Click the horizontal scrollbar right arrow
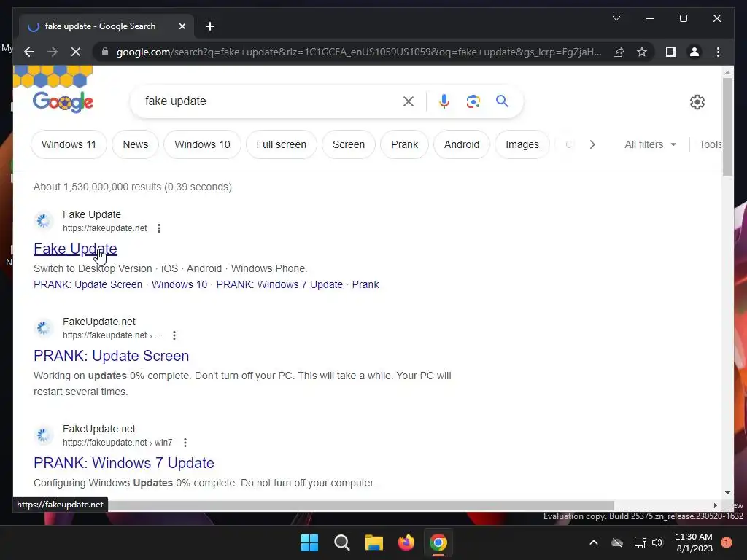Screen dimensions: 747x560 click(715, 505)
